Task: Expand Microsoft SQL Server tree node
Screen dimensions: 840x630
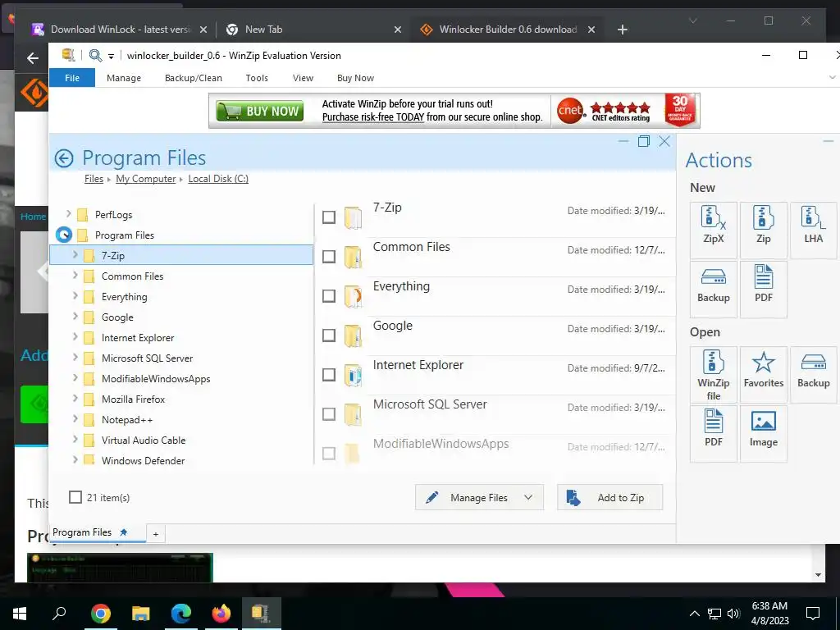Action: click(x=75, y=358)
